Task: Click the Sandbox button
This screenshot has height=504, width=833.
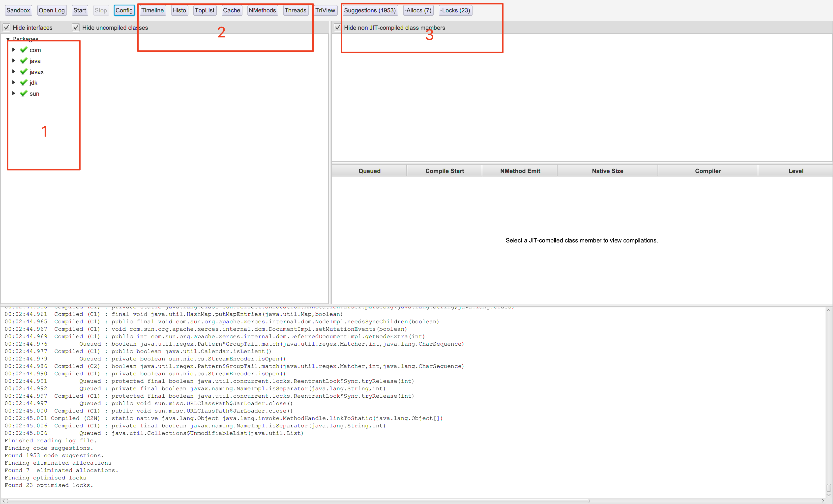Action: 18,10
